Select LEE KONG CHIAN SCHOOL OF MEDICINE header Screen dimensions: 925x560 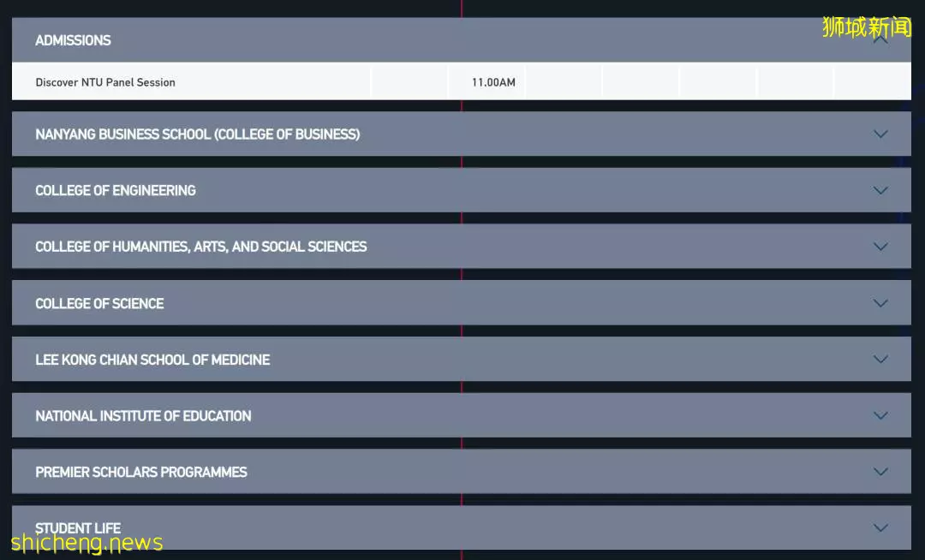[462, 359]
